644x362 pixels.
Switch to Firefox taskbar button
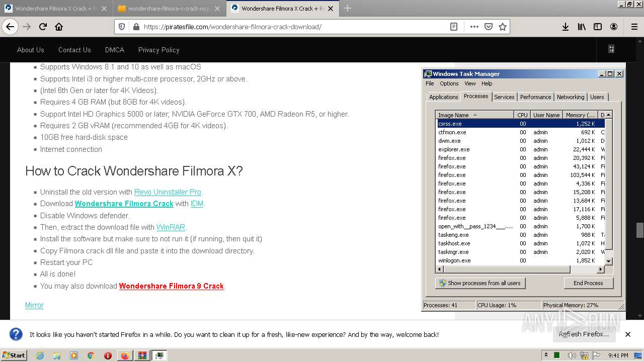click(x=125, y=355)
